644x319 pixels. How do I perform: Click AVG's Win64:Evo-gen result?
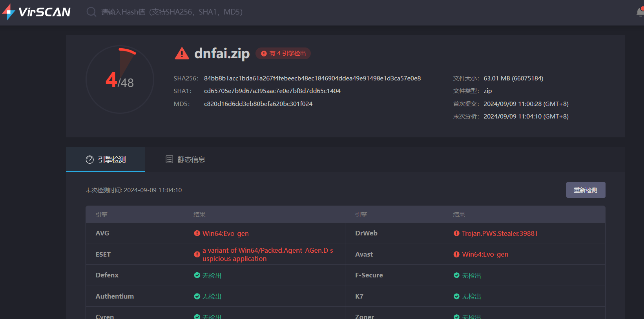point(226,233)
